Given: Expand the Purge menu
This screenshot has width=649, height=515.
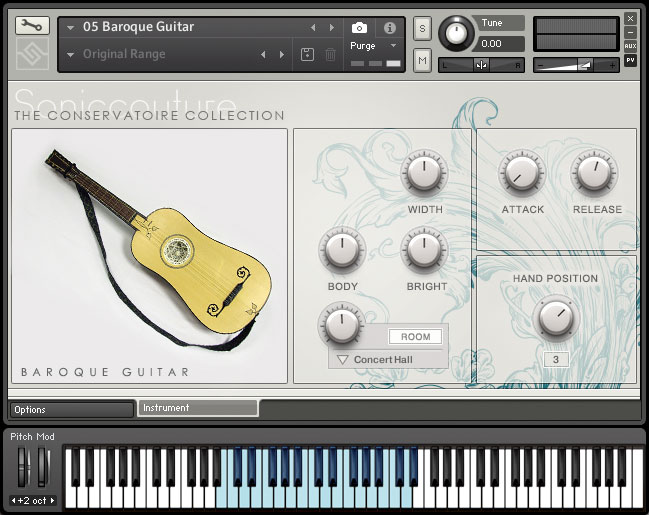Looking at the screenshot, I should pyautogui.click(x=393, y=46).
